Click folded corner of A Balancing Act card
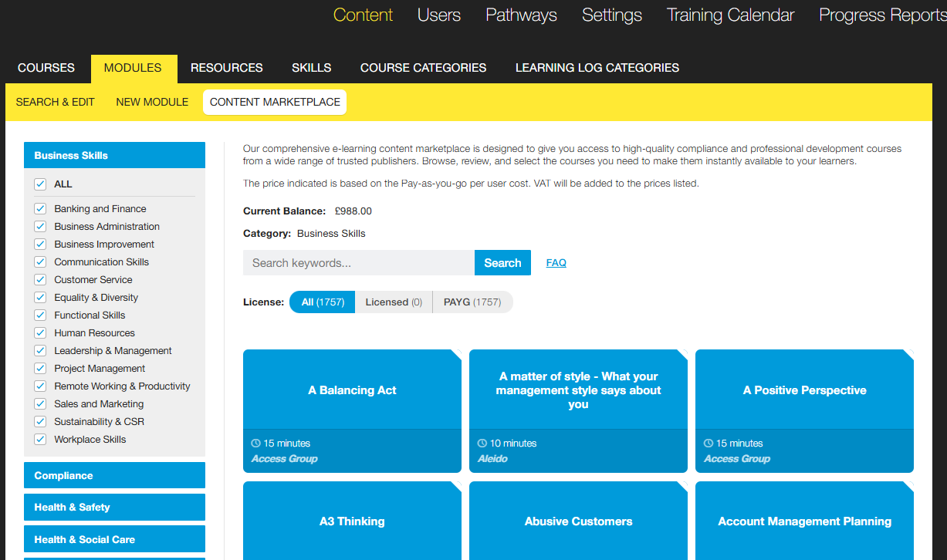947x560 pixels. 456,355
